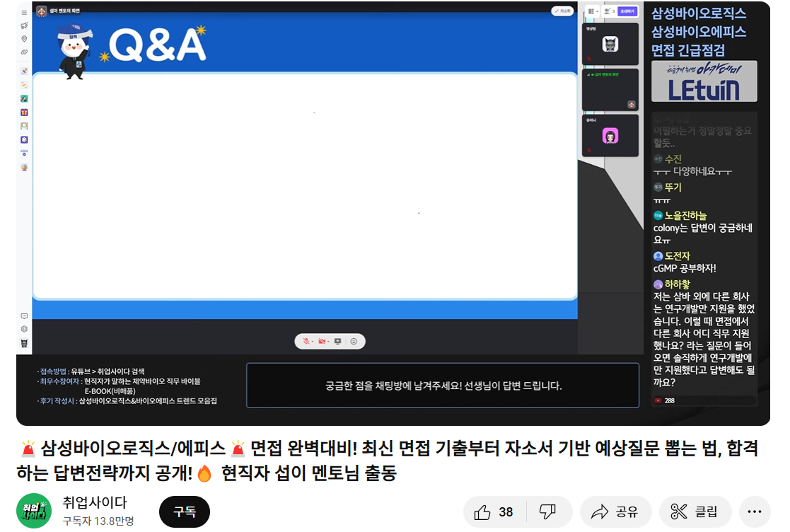Click the 구독 subscribe button
This screenshot has height=532, width=790.
click(185, 512)
